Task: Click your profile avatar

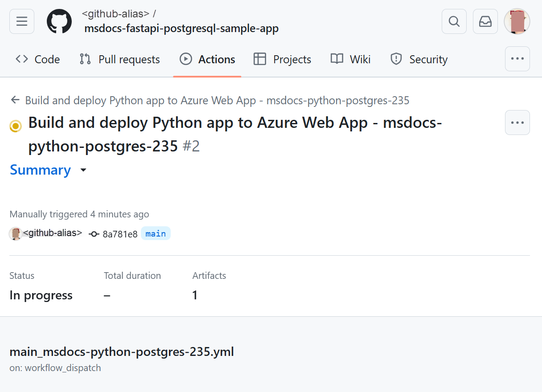Action: [517, 21]
